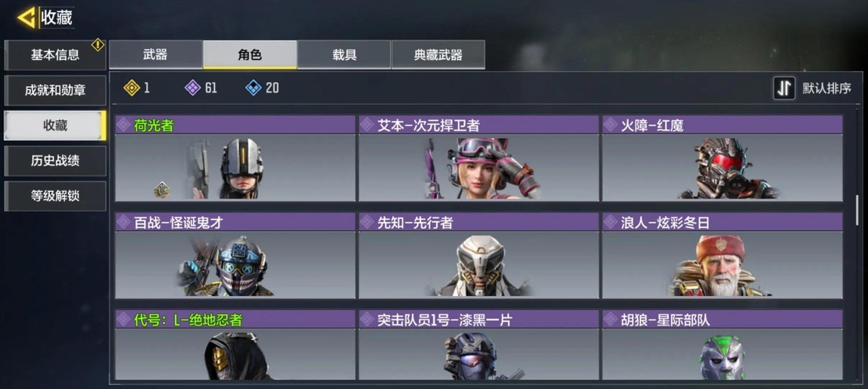Image resolution: width=868 pixels, height=389 pixels.
Task: Go to 成就和勋章 page
Action: pyautogui.click(x=55, y=91)
